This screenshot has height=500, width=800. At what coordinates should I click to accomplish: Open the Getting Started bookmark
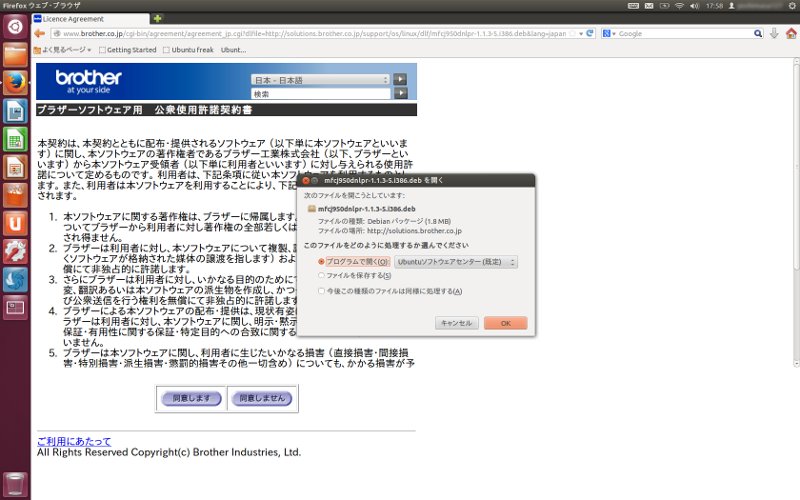point(128,50)
